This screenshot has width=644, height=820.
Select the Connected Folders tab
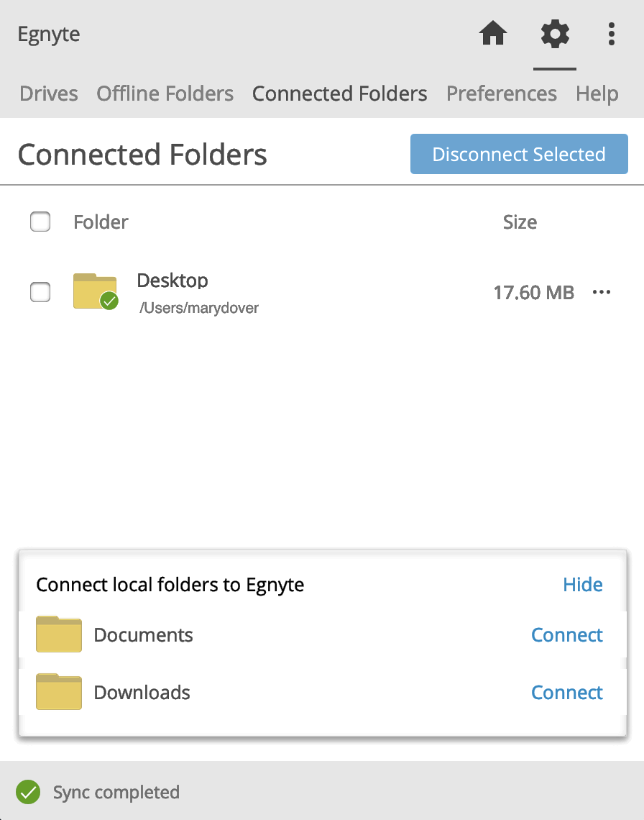pos(340,94)
